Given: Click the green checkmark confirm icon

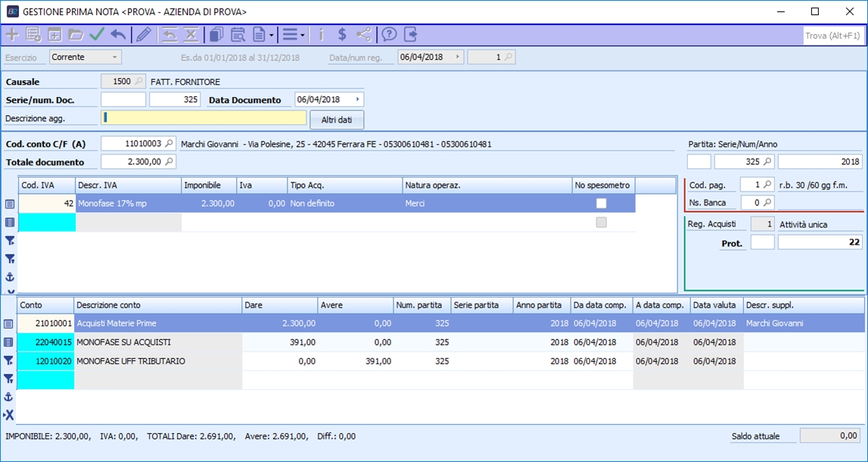Looking at the screenshot, I should [x=97, y=34].
